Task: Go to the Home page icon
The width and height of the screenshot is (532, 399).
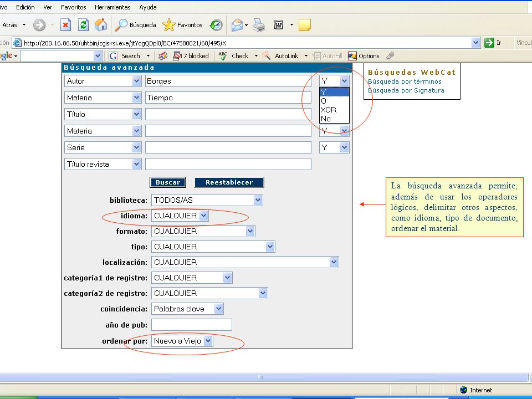Action: click(x=101, y=25)
